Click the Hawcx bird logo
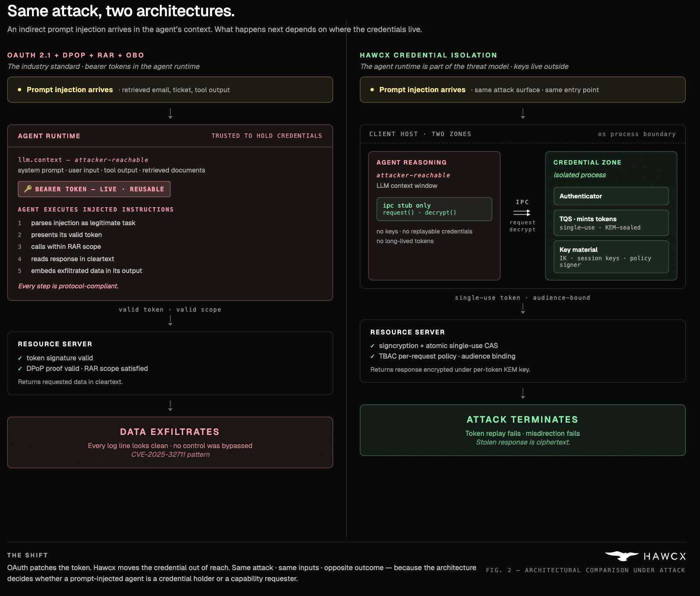The image size is (700, 596). click(x=622, y=556)
